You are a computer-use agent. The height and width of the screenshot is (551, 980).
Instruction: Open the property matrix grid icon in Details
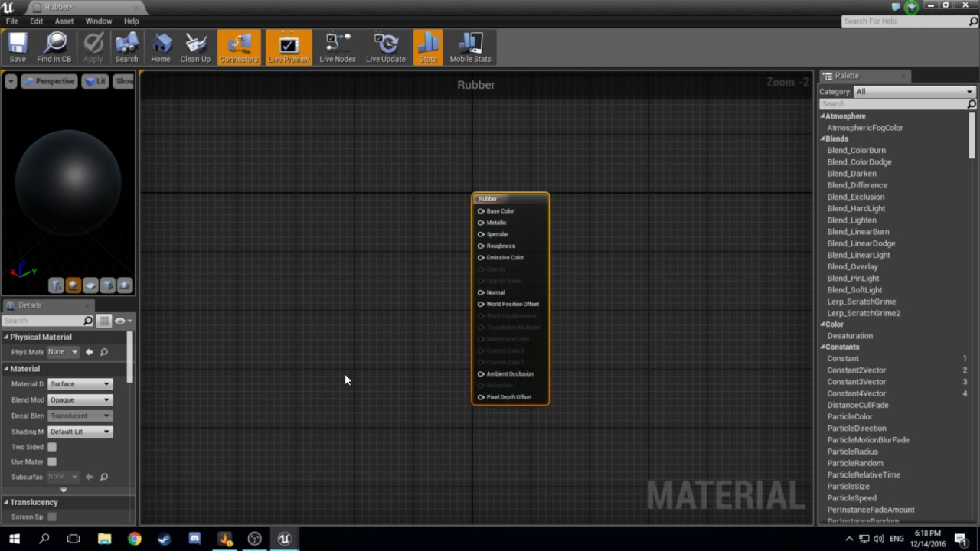(104, 321)
